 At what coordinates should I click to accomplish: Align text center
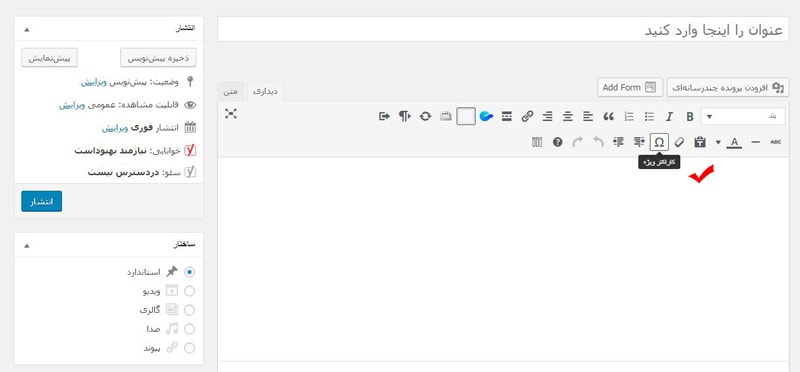click(x=568, y=117)
